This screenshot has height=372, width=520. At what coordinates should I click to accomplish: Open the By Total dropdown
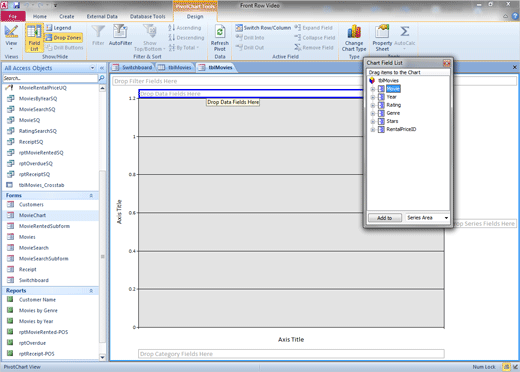click(183, 48)
